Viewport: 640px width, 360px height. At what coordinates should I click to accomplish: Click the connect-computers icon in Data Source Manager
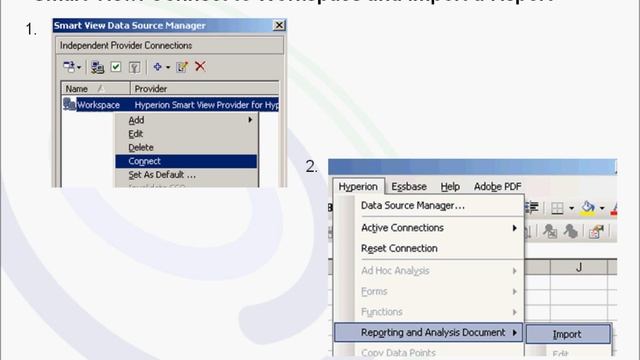pos(97,67)
